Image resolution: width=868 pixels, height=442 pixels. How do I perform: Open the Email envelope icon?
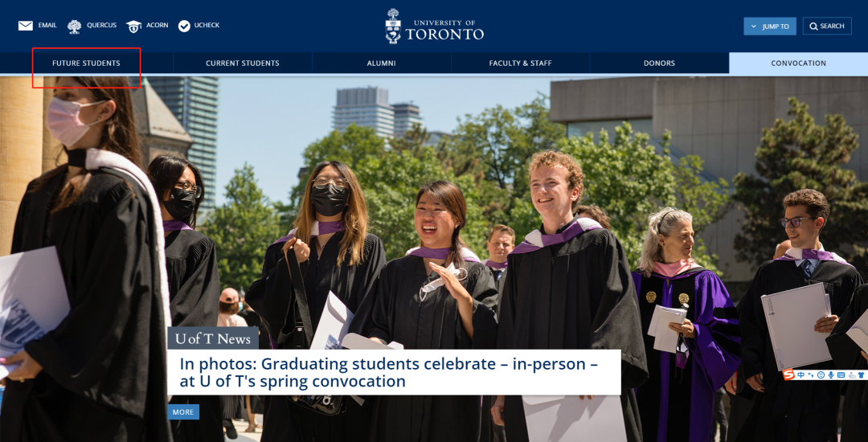pos(26,26)
